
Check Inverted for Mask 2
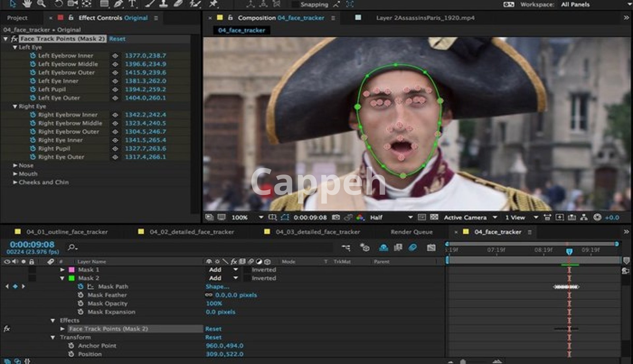pos(247,278)
